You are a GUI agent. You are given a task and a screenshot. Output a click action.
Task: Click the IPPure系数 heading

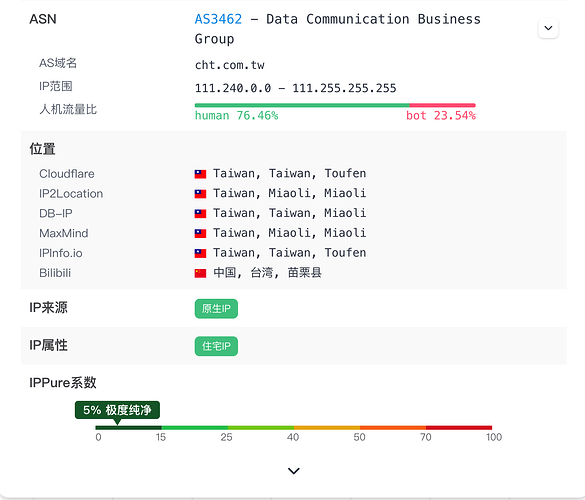click(x=63, y=383)
